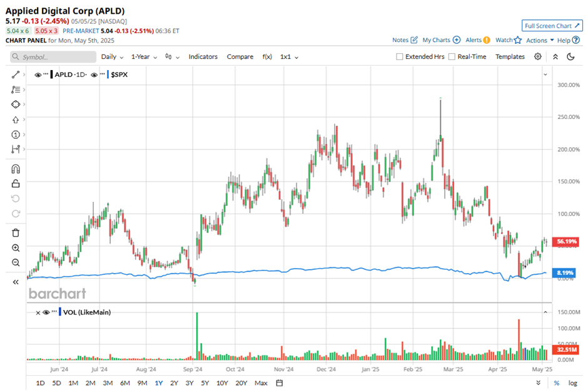Image resolution: width=588 pixels, height=392 pixels.
Task: Open Full Screen Chart
Action: 552,26
